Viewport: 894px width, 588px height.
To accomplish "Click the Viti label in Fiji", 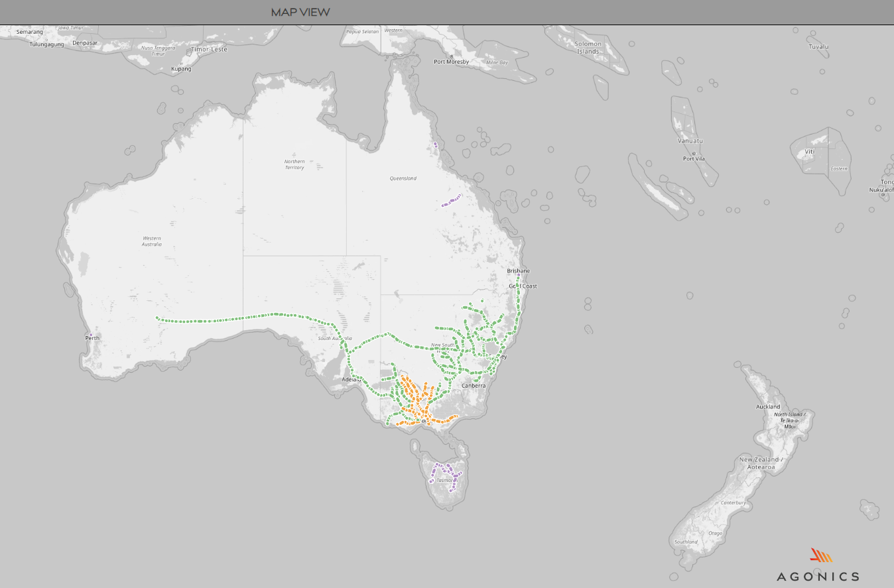I will [809, 152].
